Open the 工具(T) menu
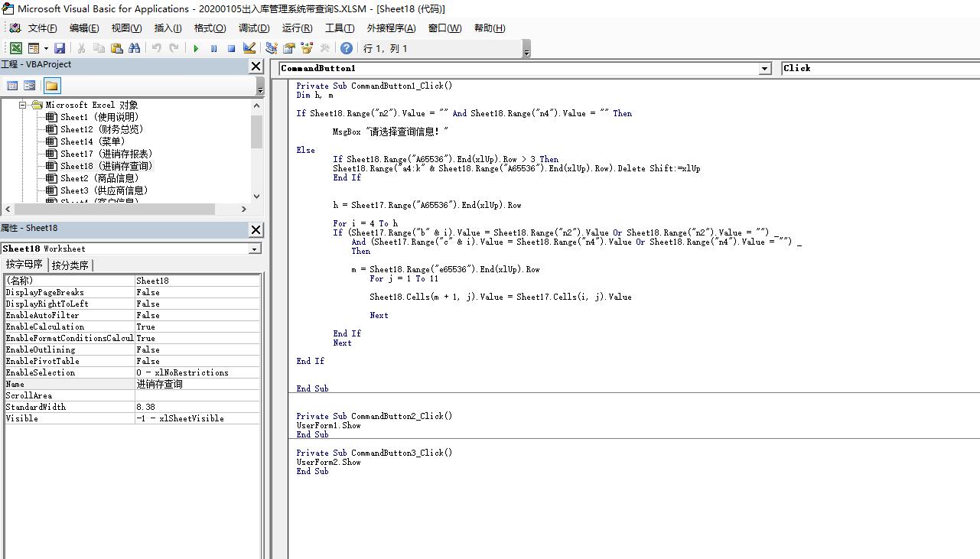The image size is (980, 559). (x=340, y=28)
